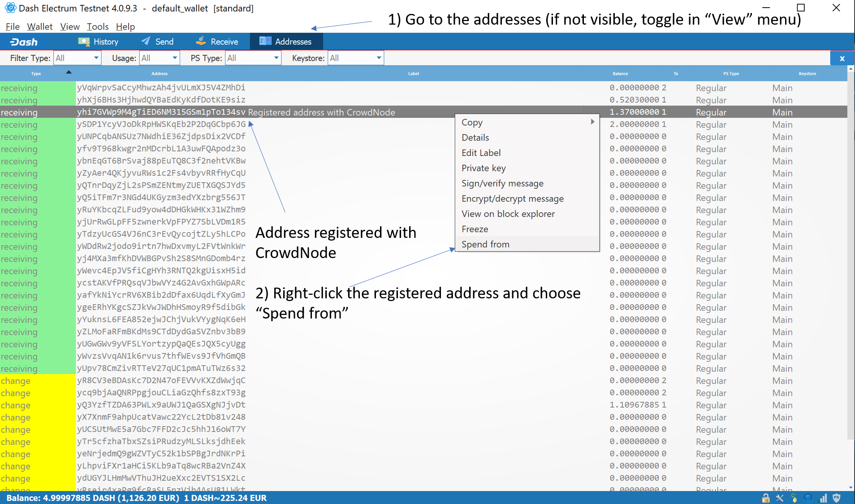855x504 pixels.
Task: Select change address yeNrjedmQ9gWZVTyC52k1bSPBgJrdNKrPi
Action: point(161,453)
